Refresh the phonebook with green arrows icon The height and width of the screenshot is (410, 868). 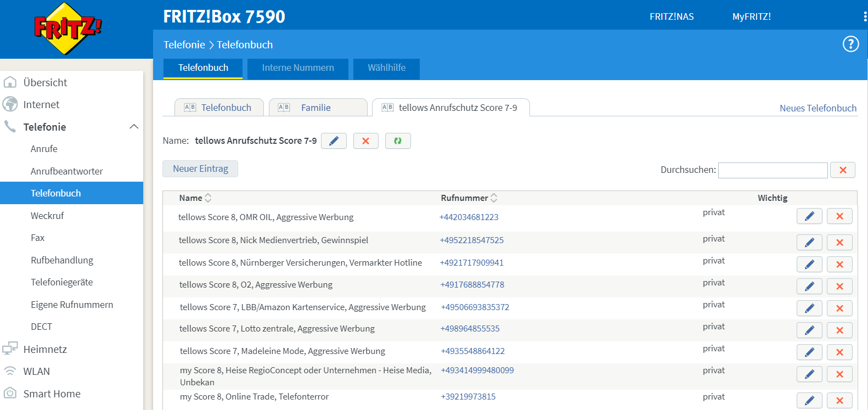398,141
